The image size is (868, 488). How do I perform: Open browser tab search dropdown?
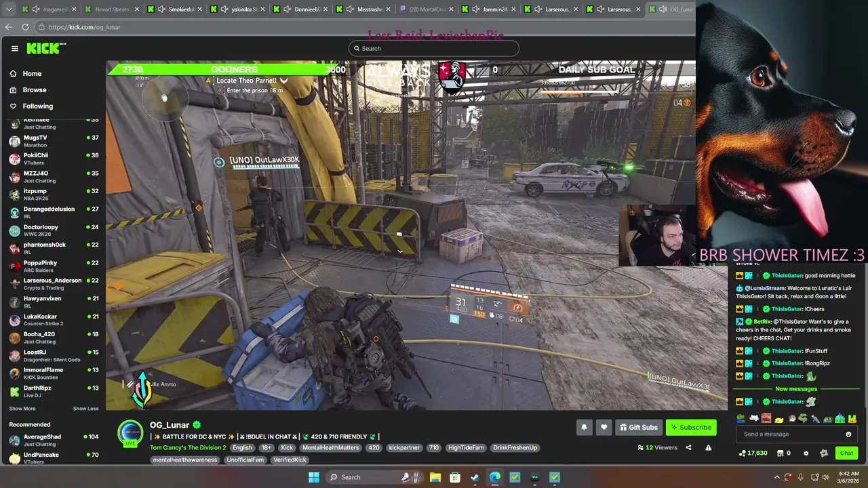pos(9,9)
